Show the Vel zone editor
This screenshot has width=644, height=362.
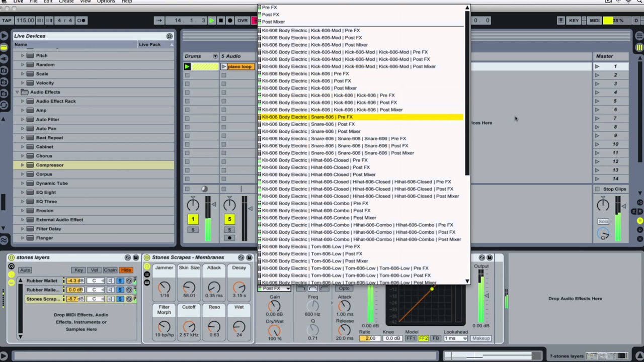94,270
